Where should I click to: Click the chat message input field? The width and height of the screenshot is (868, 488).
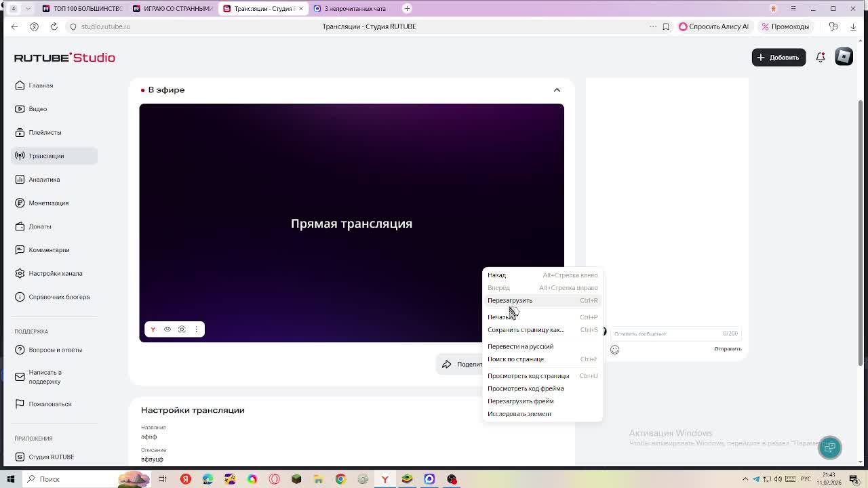[x=675, y=333]
